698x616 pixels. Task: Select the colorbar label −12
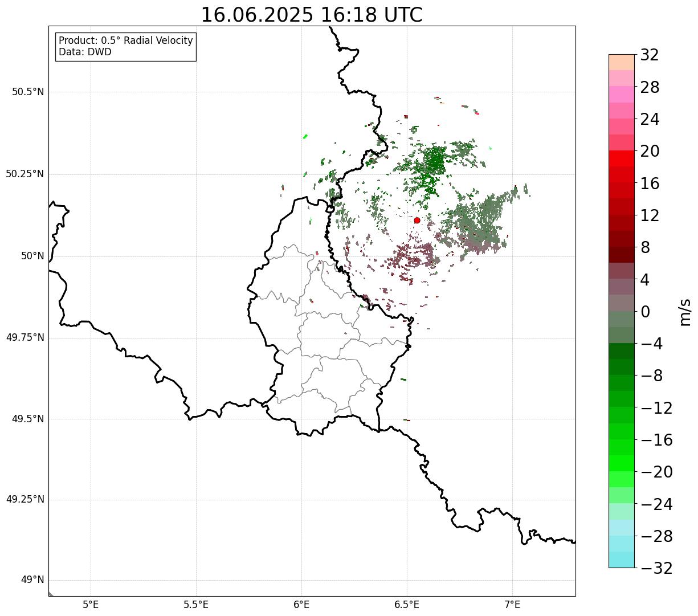tap(656, 409)
